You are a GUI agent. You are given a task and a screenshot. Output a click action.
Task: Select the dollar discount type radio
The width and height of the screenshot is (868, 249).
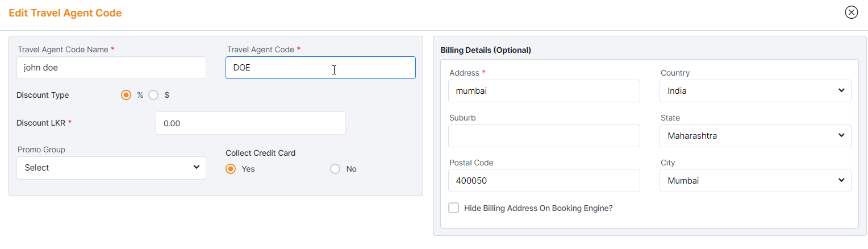pyautogui.click(x=153, y=95)
